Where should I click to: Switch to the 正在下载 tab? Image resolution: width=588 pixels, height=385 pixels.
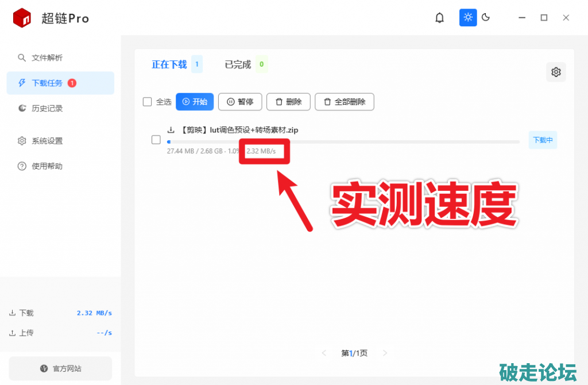pyautogui.click(x=169, y=64)
